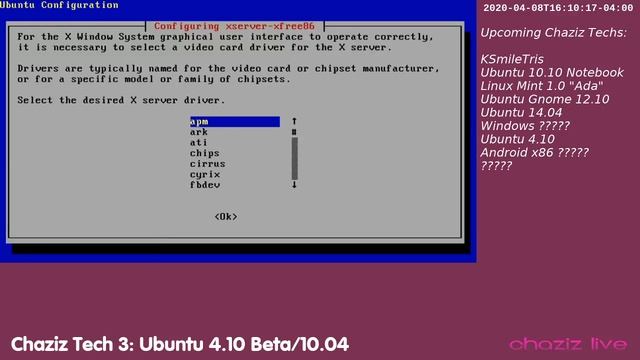This screenshot has height=360, width=640.
Task: Click 'Ubuntu 4.10' in the upcoming list
Action: (x=517, y=139)
